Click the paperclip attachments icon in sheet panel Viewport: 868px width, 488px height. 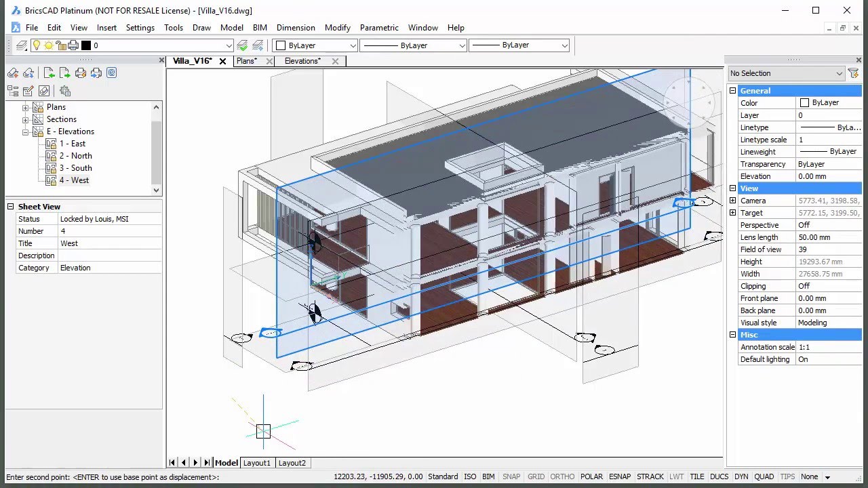click(44, 91)
